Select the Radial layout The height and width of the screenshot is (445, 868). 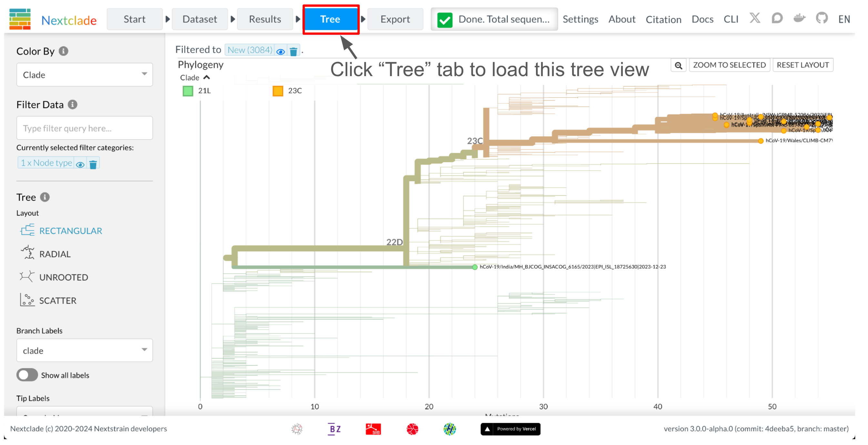click(x=46, y=253)
